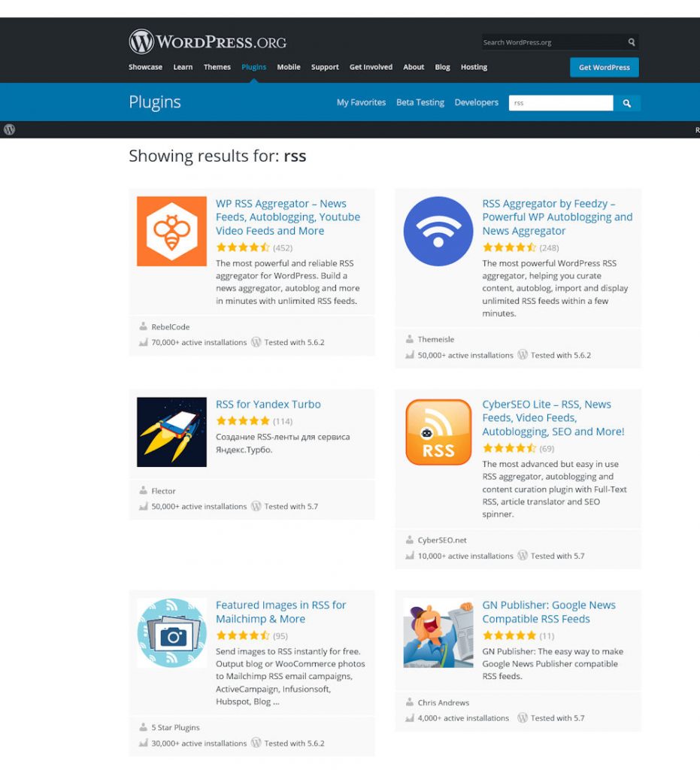The width and height of the screenshot is (700, 770).
Task: Click the WordPress icon in the admin bar
Action: point(9,129)
